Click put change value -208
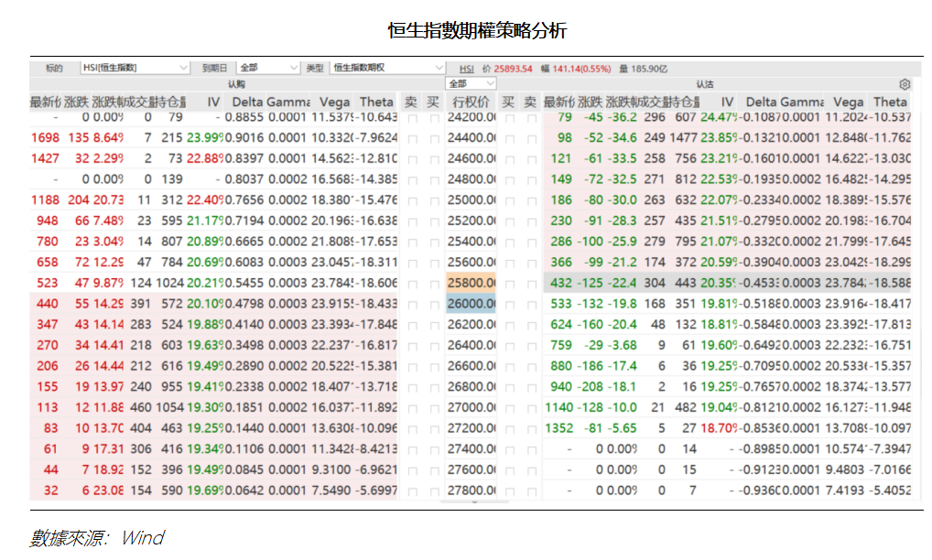Viewport: 932px width, 560px height. 591,386
